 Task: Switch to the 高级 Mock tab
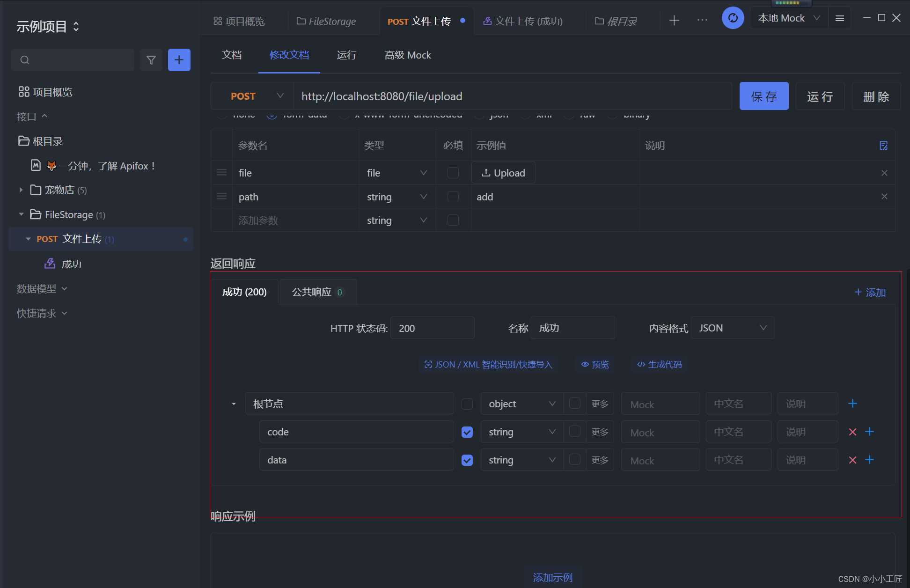point(408,55)
